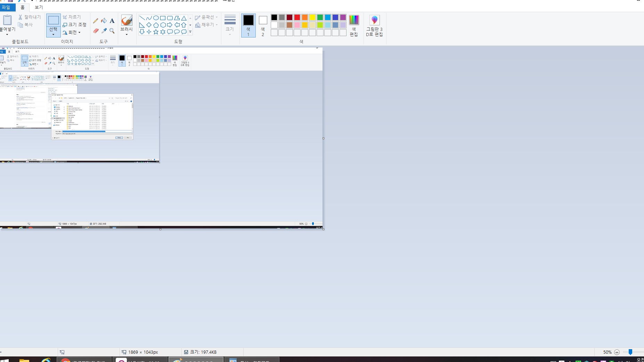The width and height of the screenshot is (644, 362).
Task: Choose the Polygon shape
Action: pos(177,18)
